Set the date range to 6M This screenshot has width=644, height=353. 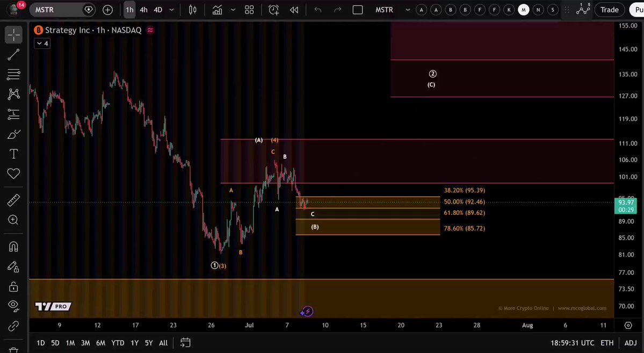point(100,343)
